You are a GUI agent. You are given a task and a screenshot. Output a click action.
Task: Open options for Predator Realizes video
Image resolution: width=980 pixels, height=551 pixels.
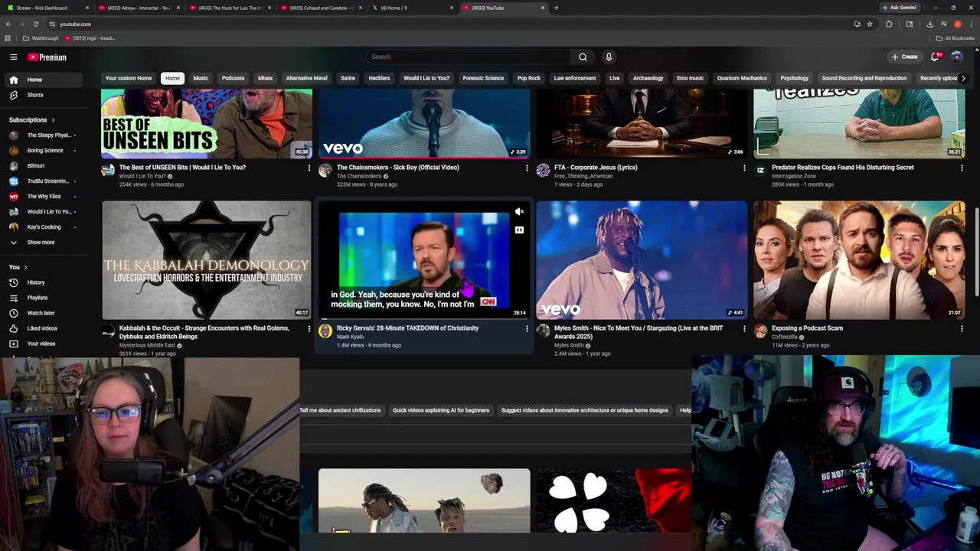962,168
